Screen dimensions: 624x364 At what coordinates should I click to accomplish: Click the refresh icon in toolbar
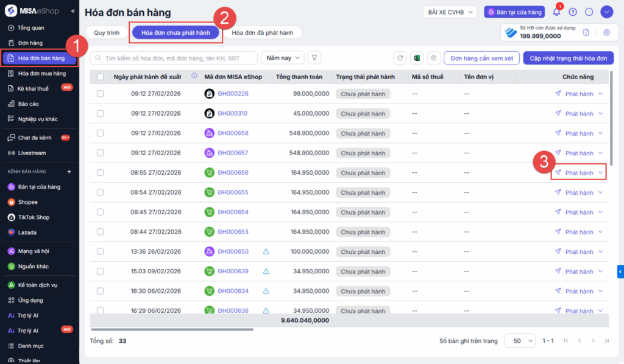(400, 58)
